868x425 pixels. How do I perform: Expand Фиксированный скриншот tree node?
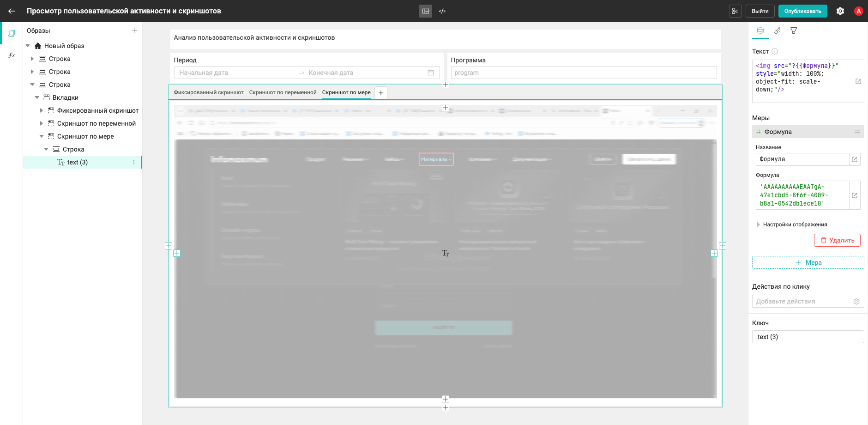42,110
